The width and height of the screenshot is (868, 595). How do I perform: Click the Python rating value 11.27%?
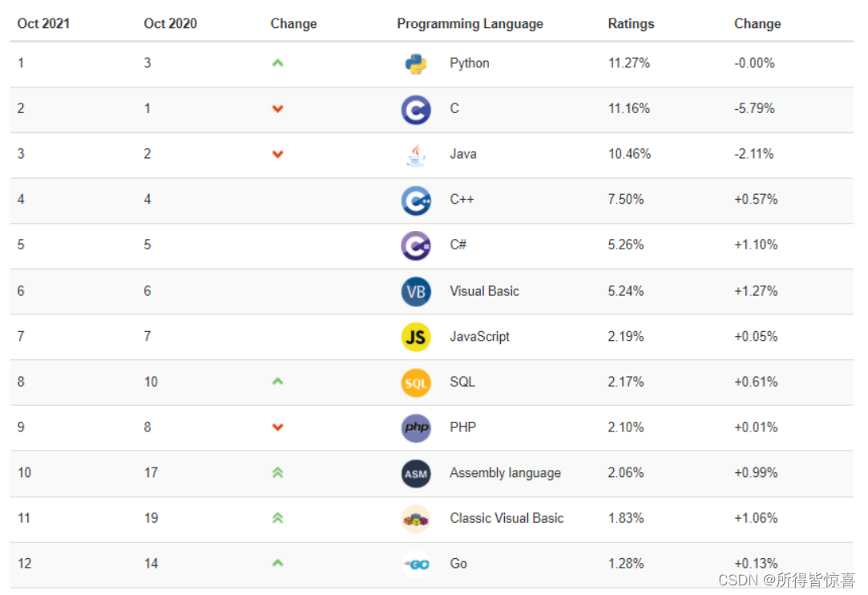coord(628,63)
